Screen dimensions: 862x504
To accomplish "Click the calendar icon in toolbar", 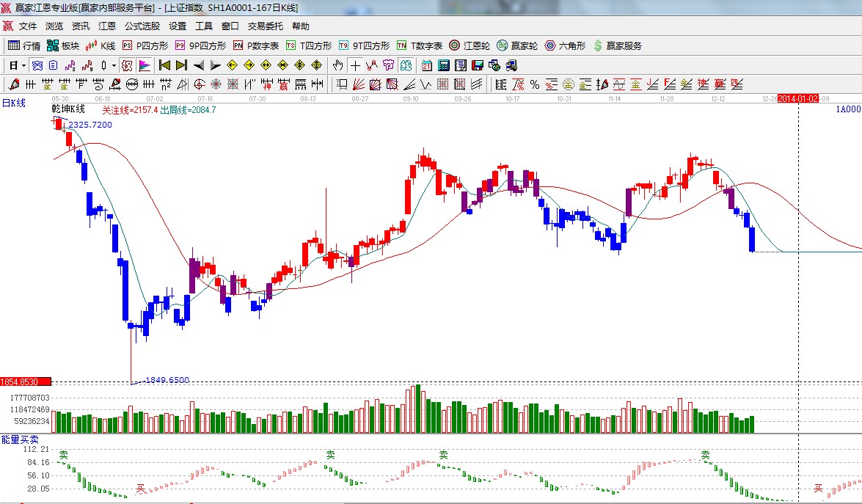I will point(426,65).
